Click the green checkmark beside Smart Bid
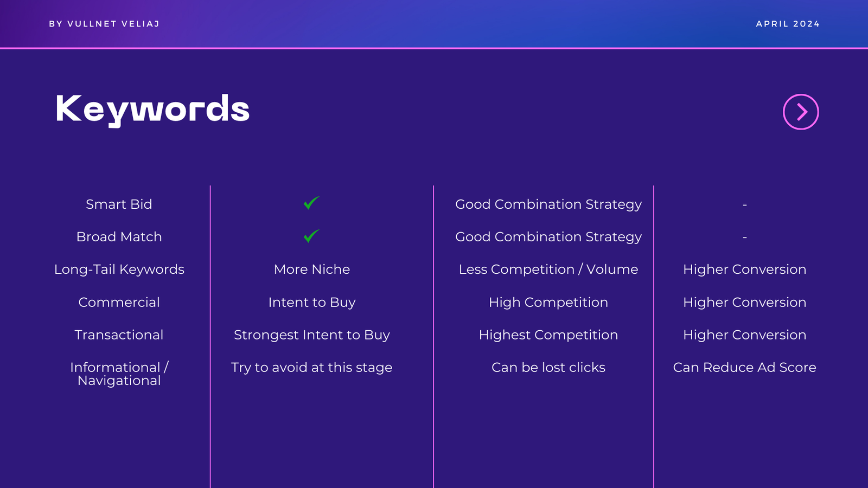 [x=311, y=203]
